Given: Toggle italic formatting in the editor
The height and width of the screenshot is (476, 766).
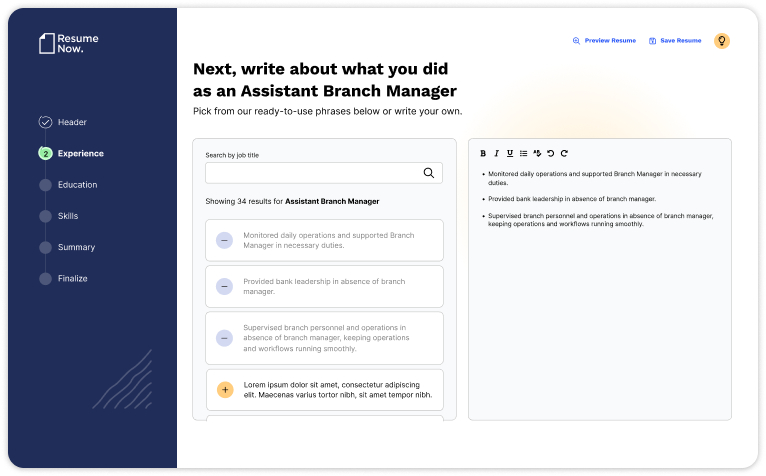Looking at the screenshot, I should 496,153.
